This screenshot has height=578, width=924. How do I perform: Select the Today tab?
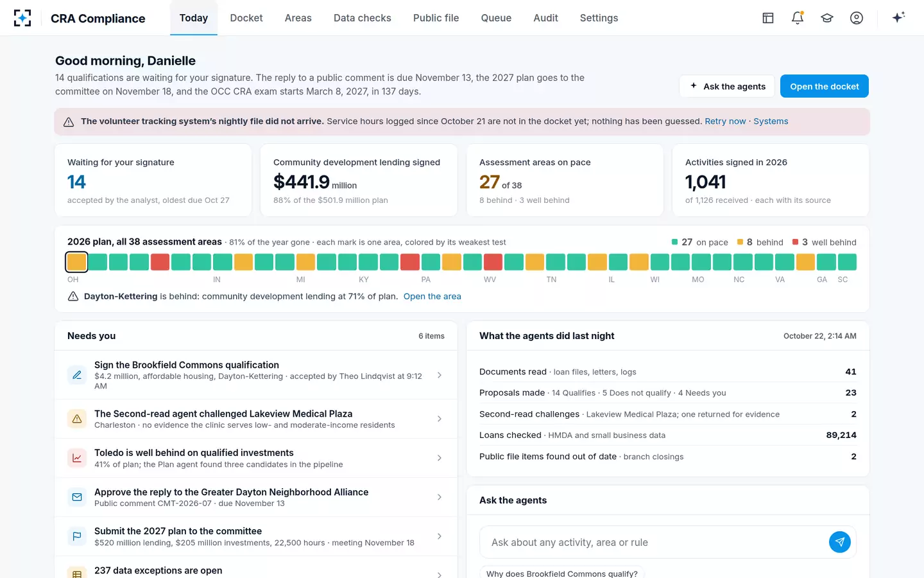click(x=194, y=18)
